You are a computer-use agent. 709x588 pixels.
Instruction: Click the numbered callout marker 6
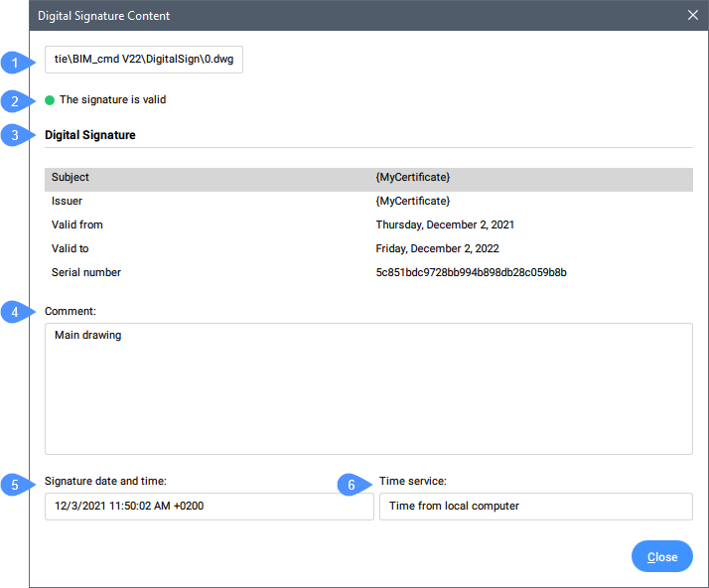tap(350, 485)
